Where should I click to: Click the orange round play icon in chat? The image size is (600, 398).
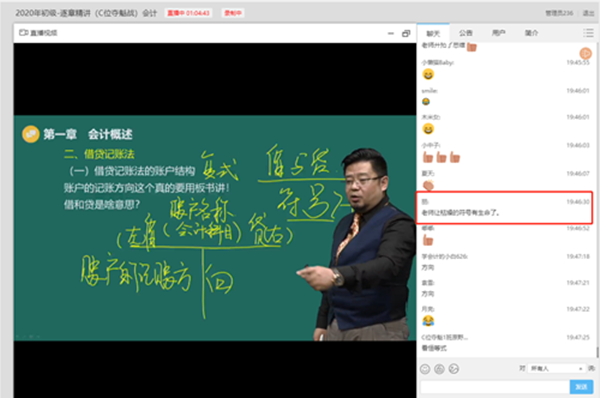(585, 53)
